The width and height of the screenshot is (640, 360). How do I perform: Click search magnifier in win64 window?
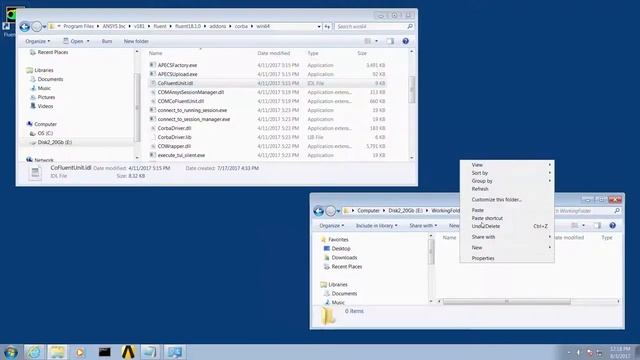coord(410,27)
